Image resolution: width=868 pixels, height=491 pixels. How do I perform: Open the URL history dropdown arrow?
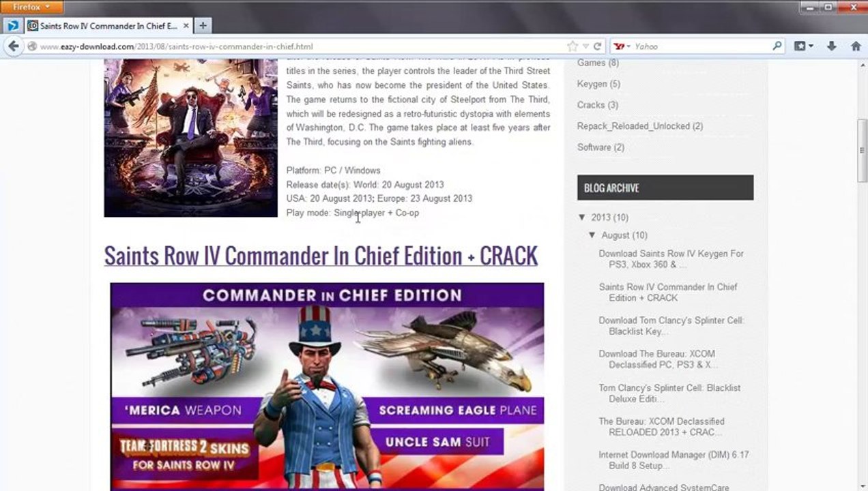pos(585,46)
